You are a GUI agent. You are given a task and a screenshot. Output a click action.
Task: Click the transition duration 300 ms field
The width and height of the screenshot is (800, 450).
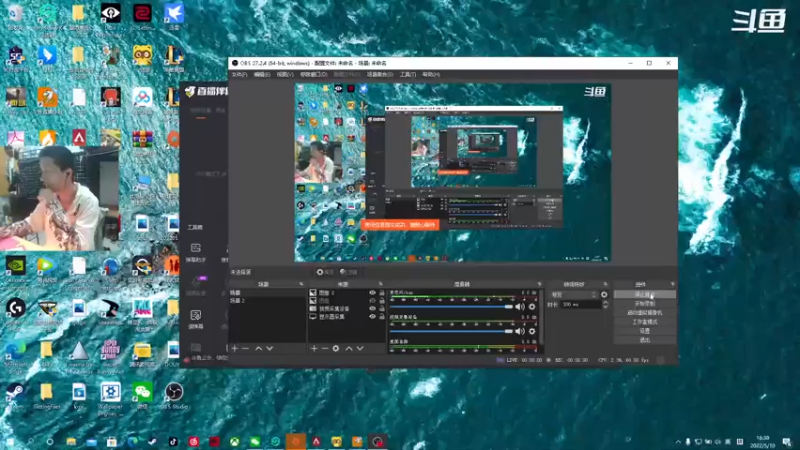pyautogui.click(x=580, y=304)
